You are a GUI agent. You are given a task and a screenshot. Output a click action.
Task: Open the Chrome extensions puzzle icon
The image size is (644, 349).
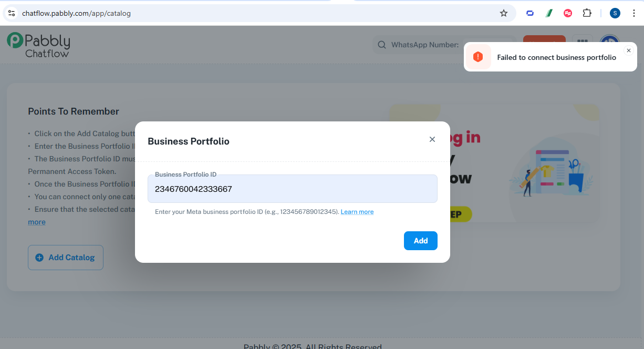[587, 13]
